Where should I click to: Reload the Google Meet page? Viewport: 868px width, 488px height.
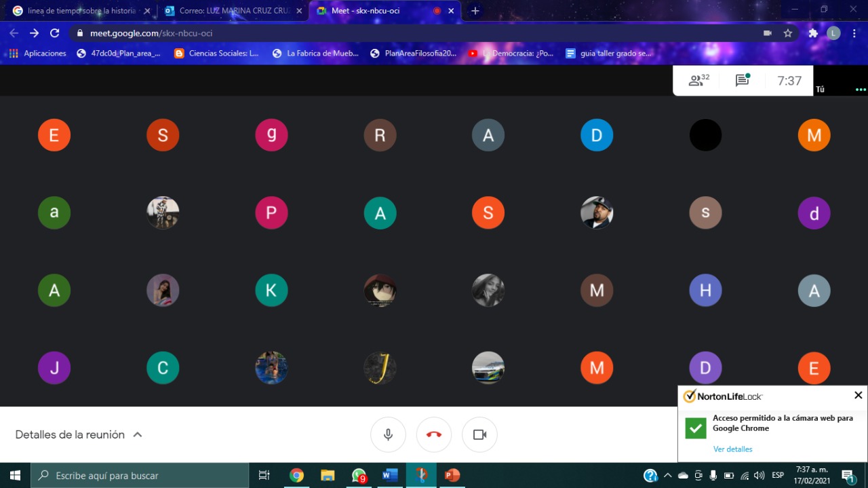(55, 33)
